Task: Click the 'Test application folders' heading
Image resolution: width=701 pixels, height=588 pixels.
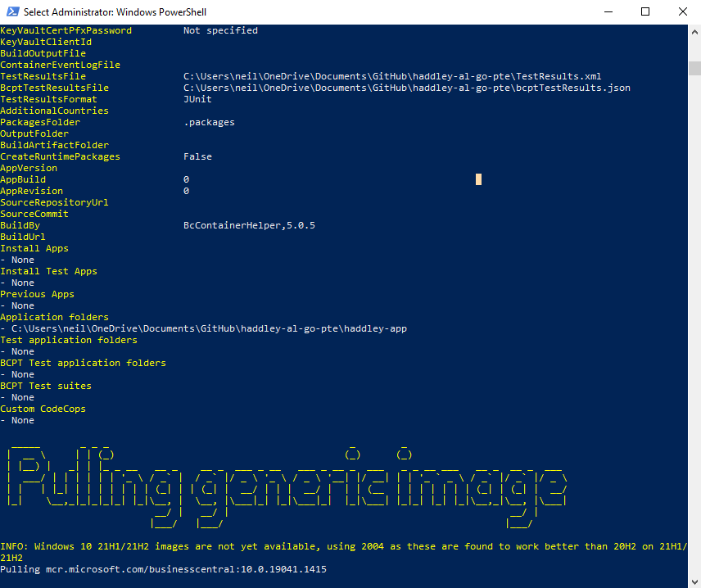Action: click(69, 340)
